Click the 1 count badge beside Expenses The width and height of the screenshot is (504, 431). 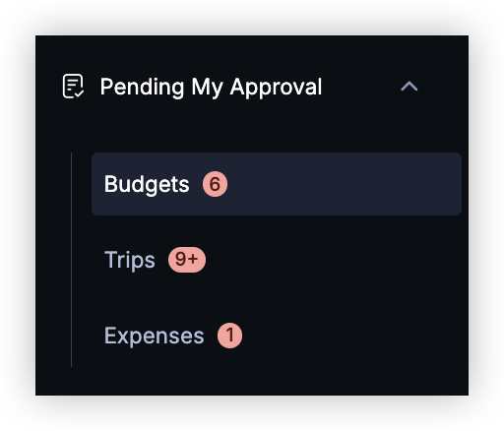[x=229, y=336]
